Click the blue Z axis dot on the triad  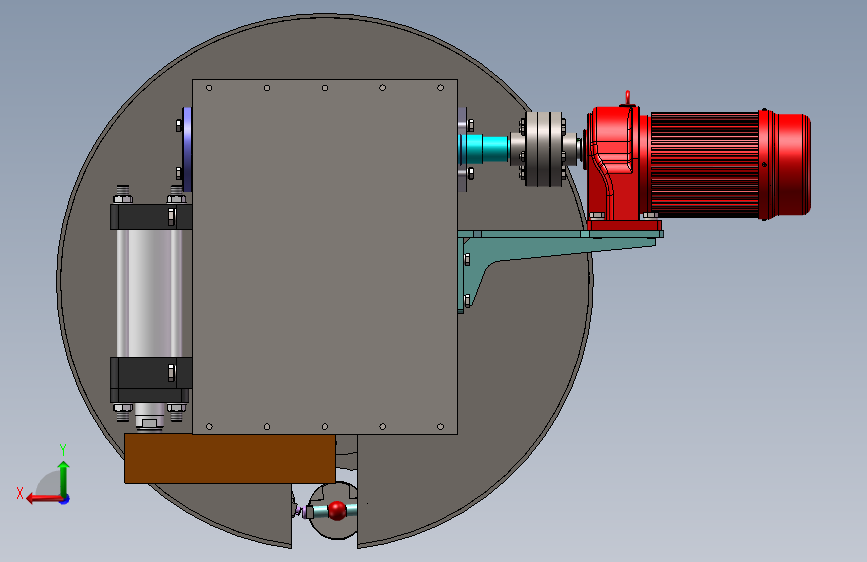(65, 499)
